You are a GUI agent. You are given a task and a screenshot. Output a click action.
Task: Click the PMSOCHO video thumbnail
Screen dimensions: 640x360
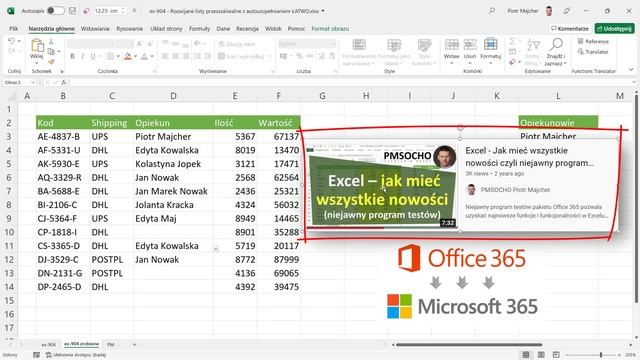tap(382, 187)
